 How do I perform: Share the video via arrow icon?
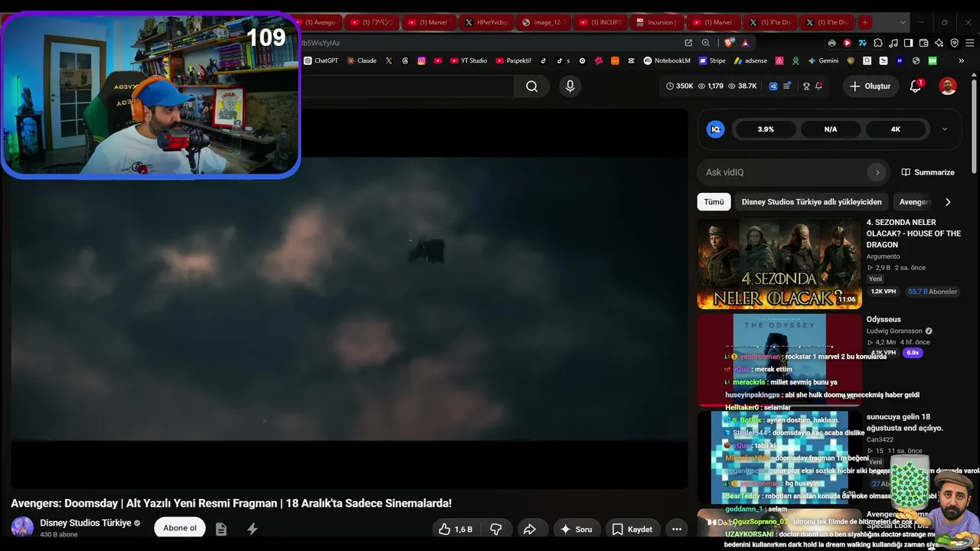(x=529, y=529)
